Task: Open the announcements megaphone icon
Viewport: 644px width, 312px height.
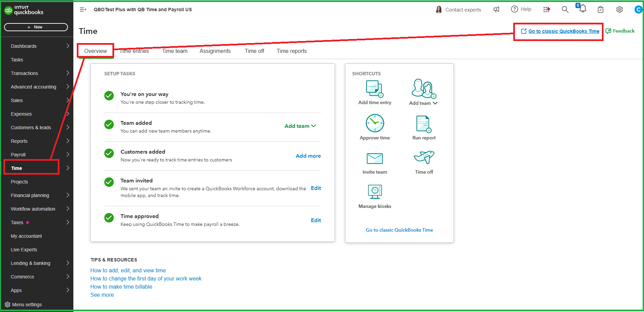Action: 496,9
